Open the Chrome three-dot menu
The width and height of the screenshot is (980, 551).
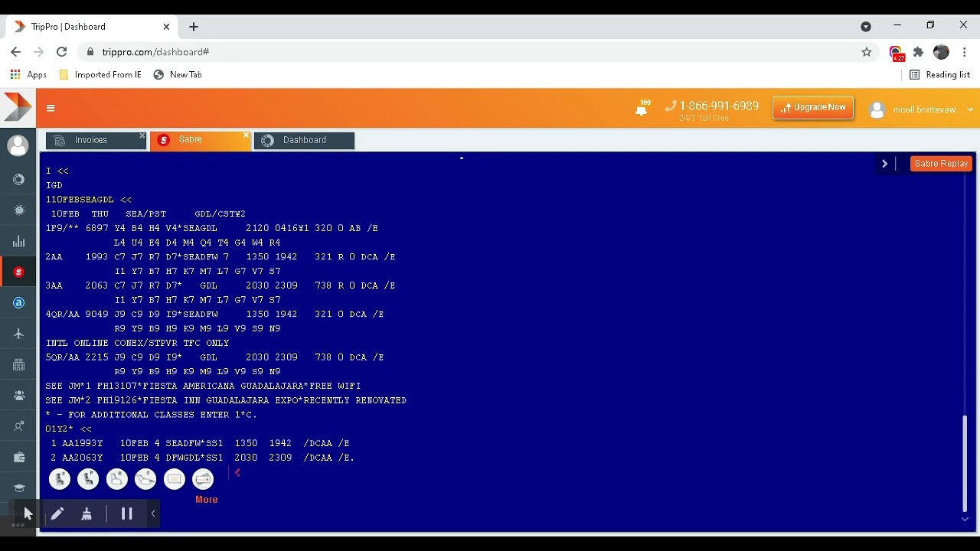[965, 52]
